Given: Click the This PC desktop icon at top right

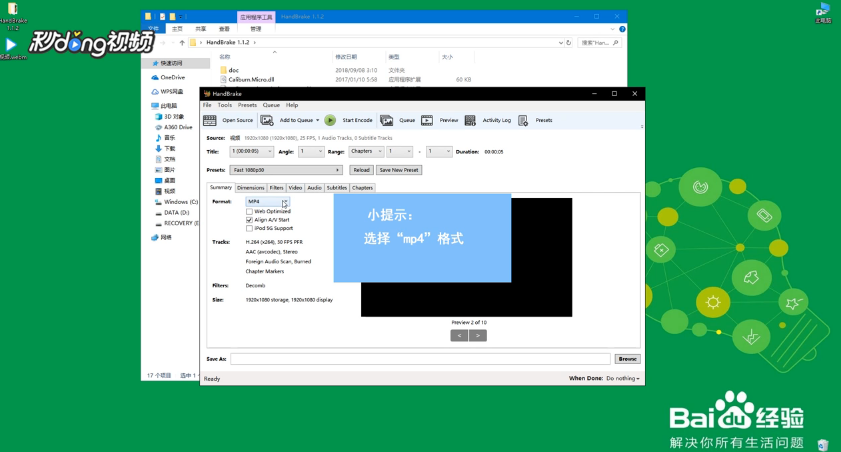Looking at the screenshot, I should [x=823, y=10].
